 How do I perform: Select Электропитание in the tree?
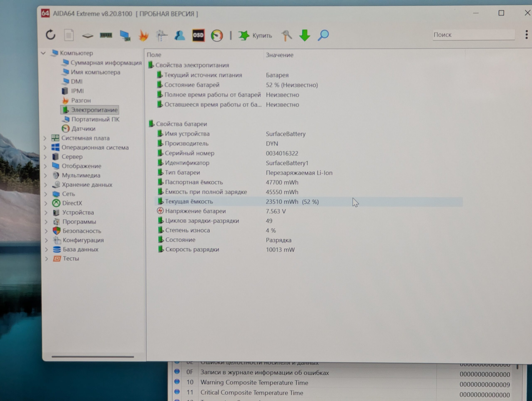(x=90, y=110)
